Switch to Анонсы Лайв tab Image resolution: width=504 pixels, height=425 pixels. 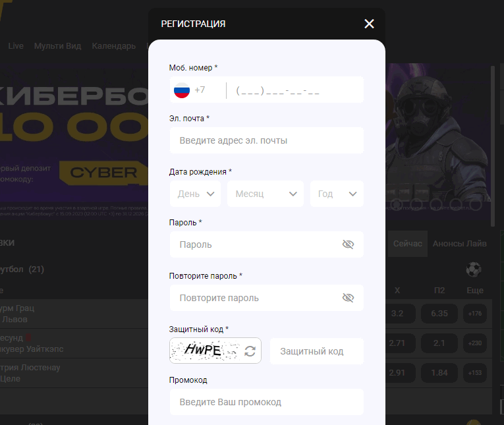coord(459,243)
